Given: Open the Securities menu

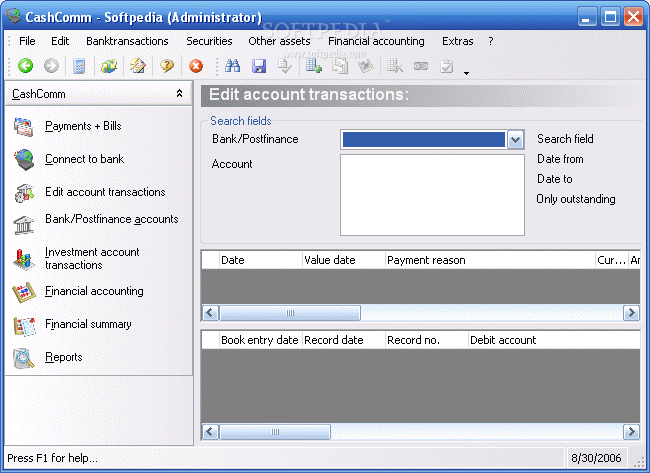Looking at the screenshot, I should [209, 41].
